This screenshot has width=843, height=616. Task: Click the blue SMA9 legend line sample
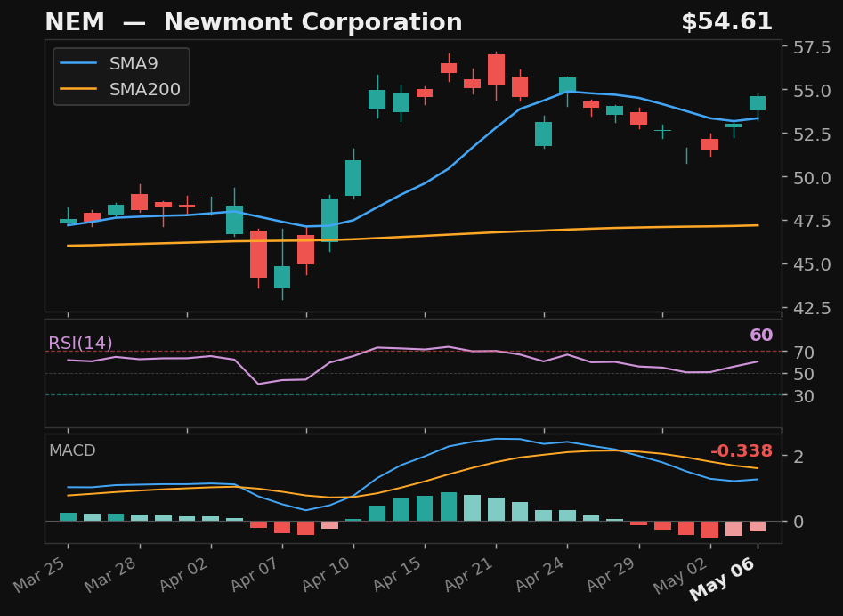pyautogui.click(x=78, y=63)
